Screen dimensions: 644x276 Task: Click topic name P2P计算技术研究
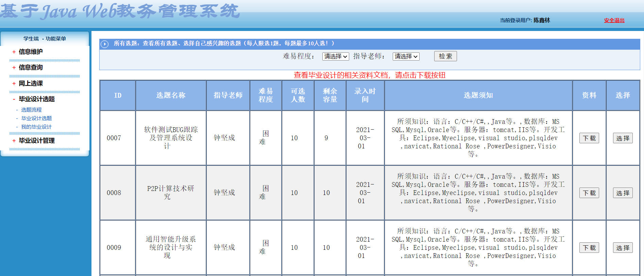click(x=171, y=193)
